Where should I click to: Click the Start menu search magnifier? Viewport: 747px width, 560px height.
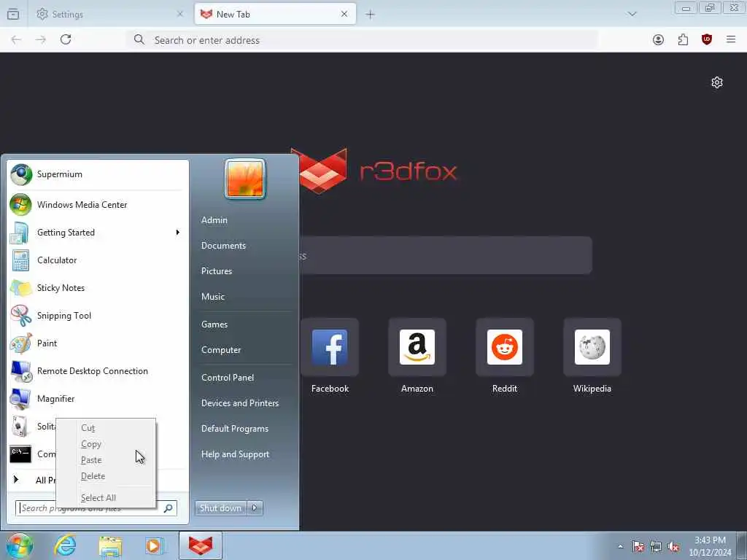(x=169, y=508)
